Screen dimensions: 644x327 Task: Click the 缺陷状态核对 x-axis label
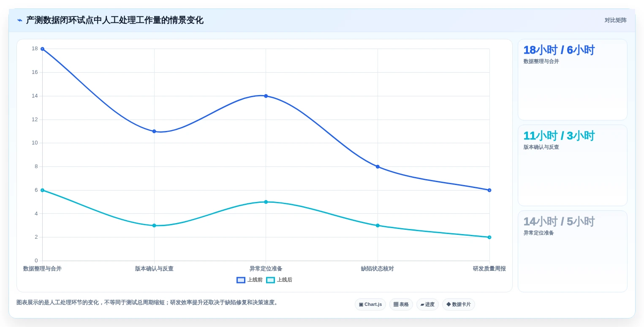(378, 269)
